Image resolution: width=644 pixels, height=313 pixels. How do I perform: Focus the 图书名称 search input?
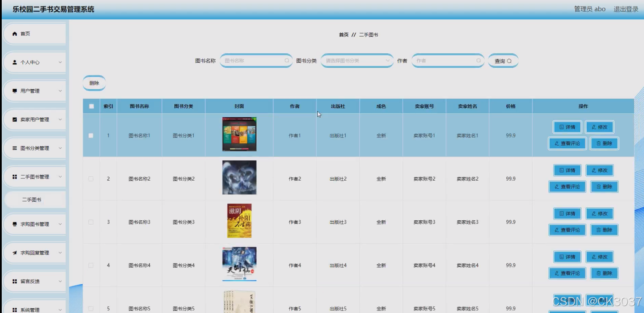click(x=256, y=61)
